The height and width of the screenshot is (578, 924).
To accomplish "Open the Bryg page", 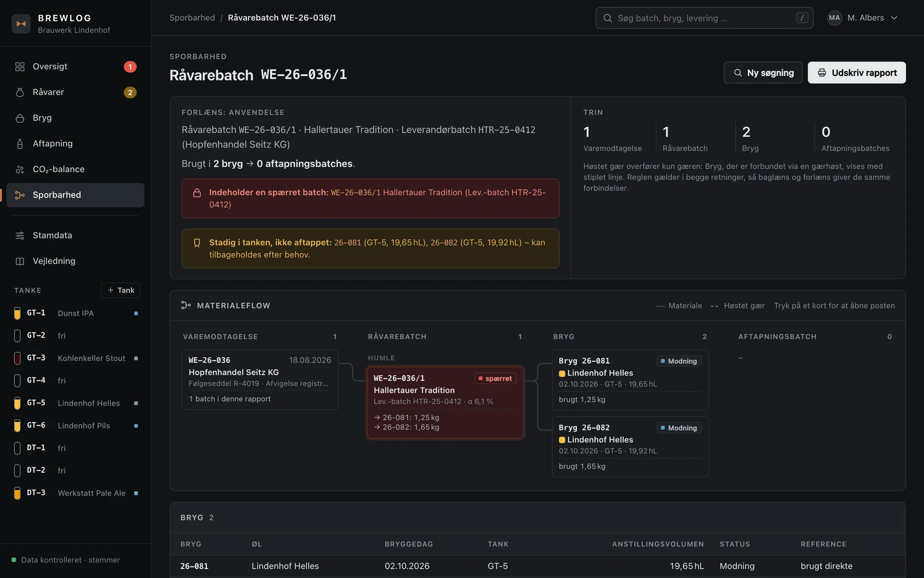I will 75,118.
